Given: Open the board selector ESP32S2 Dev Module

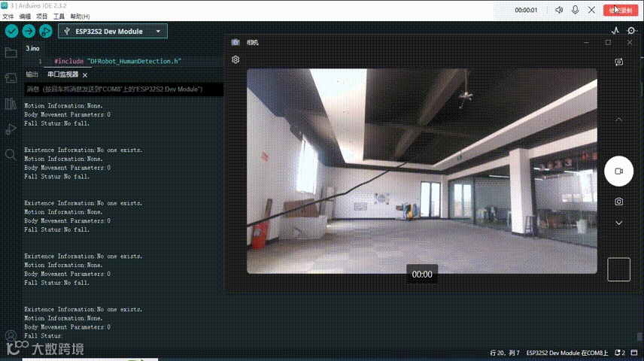Looking at the screenshot, I should 113,32.
